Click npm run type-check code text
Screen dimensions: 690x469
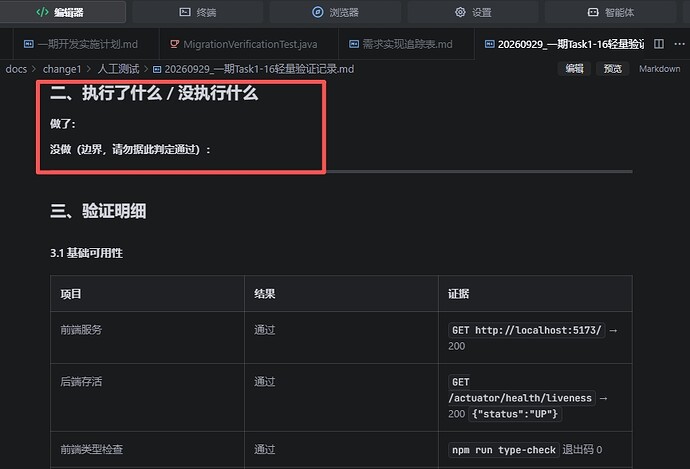tap(504, 450)
